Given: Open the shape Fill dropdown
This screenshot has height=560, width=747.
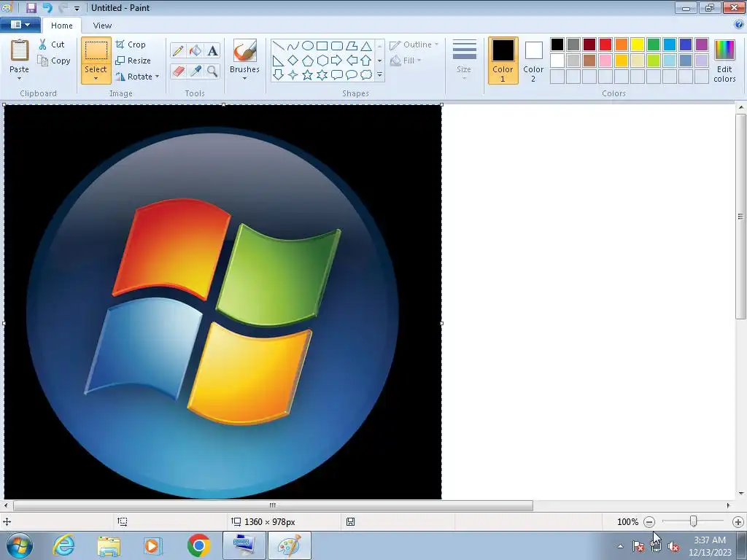Looking at the screenshot, I should (406, 61).
